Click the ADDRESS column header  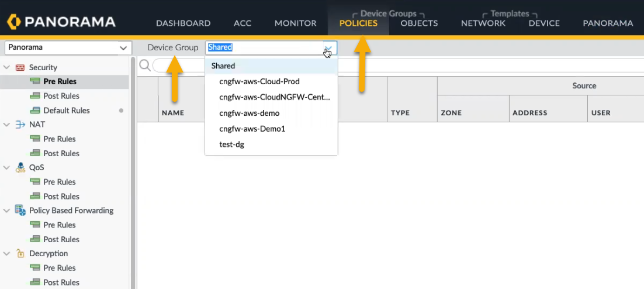point(530,113)
